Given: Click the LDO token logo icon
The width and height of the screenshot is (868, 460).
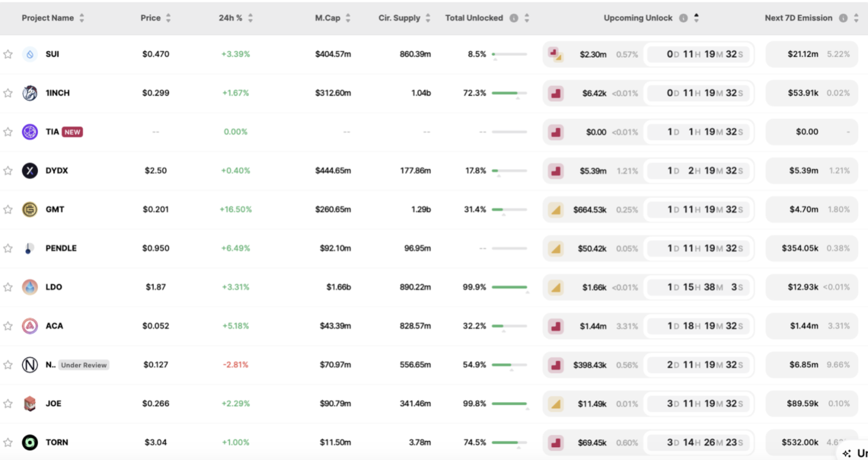Looking at the screenshot, I should click(x=30, y=287).
